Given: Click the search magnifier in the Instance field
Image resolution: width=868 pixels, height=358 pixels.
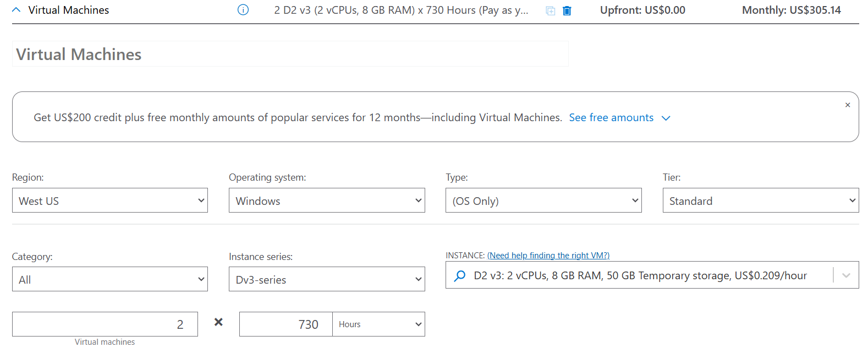Looking at the screenshot, I should (x=460, y=275).
